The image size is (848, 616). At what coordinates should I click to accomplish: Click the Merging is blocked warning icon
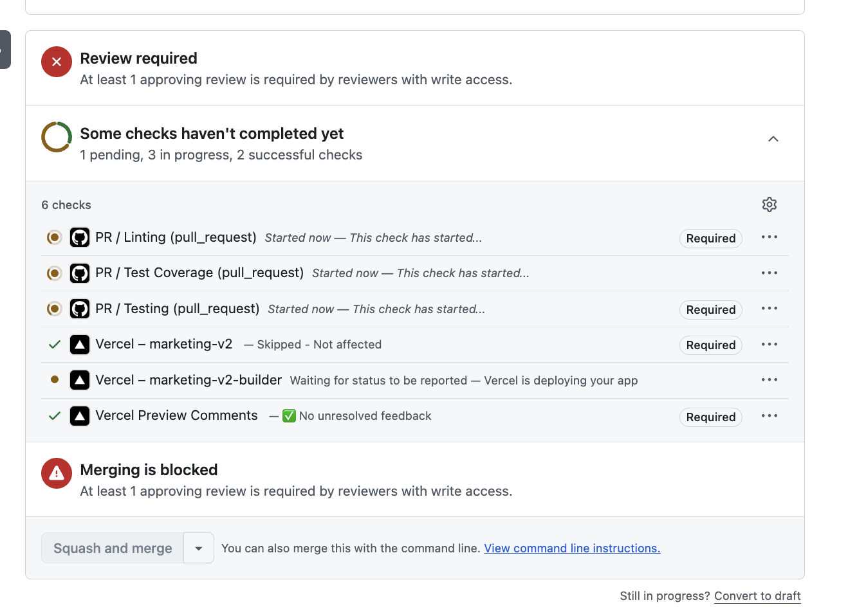(x=57, y=473)
